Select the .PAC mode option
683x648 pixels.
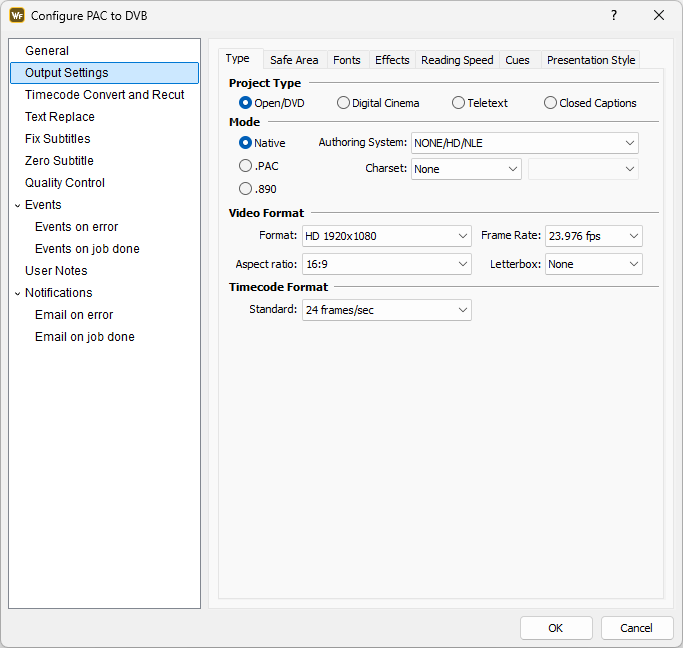tap(246, 166)
